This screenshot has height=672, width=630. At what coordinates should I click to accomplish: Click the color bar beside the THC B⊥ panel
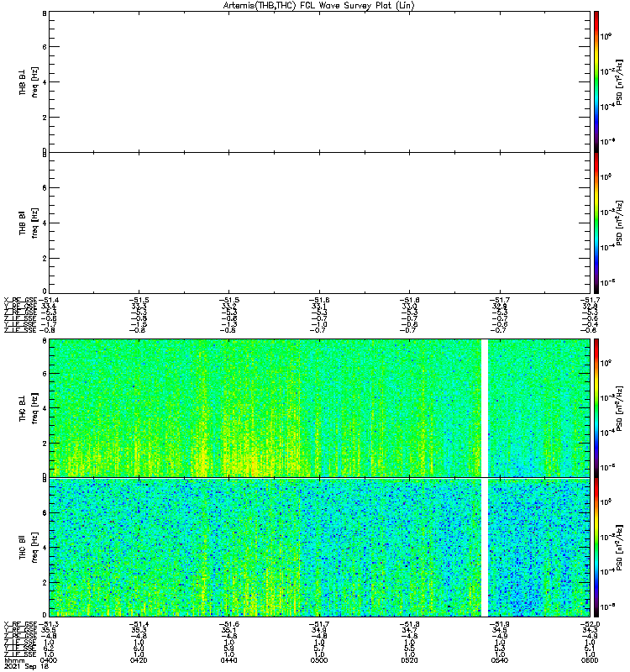[x=596, y=407]
